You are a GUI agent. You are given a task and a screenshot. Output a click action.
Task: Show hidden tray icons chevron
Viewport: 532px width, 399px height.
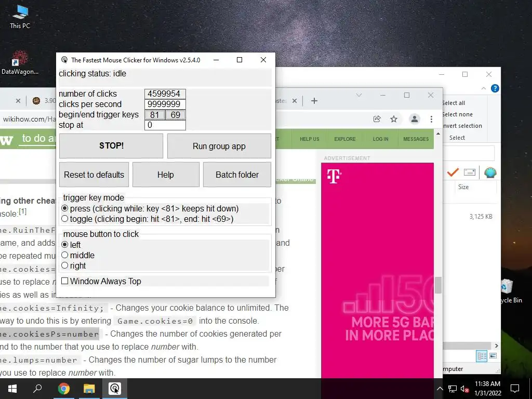[x=440, y=389]
